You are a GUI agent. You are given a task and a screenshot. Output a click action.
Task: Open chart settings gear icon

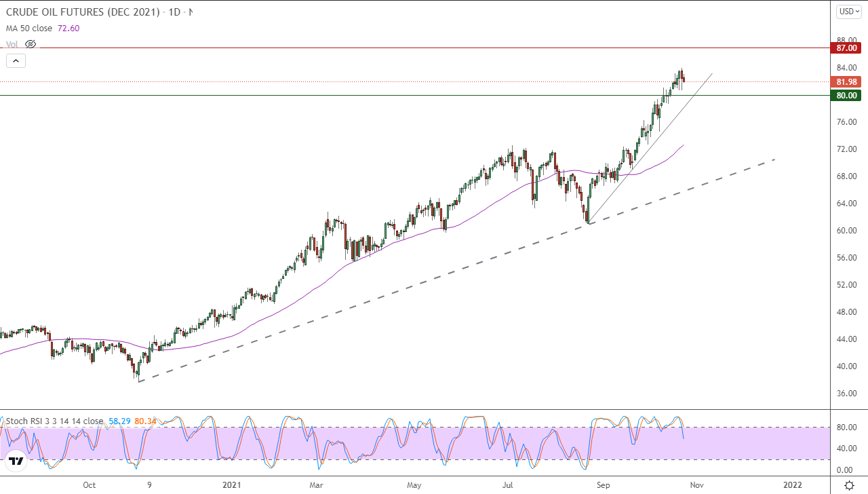coord(849,485)
